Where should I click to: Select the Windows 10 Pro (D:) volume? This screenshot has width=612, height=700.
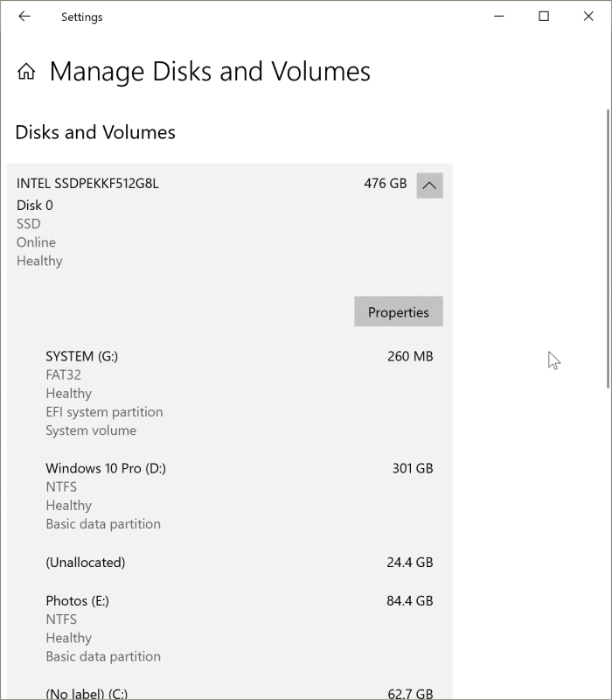click(105, 468)
